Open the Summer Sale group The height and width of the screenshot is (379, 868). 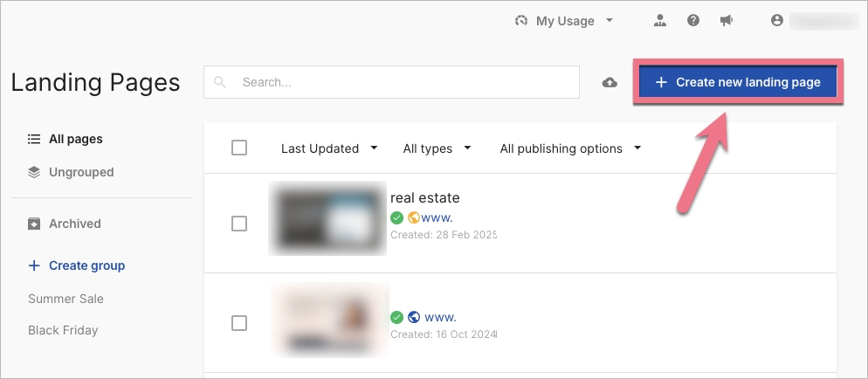pyautogui.click(x=65, y=299)
